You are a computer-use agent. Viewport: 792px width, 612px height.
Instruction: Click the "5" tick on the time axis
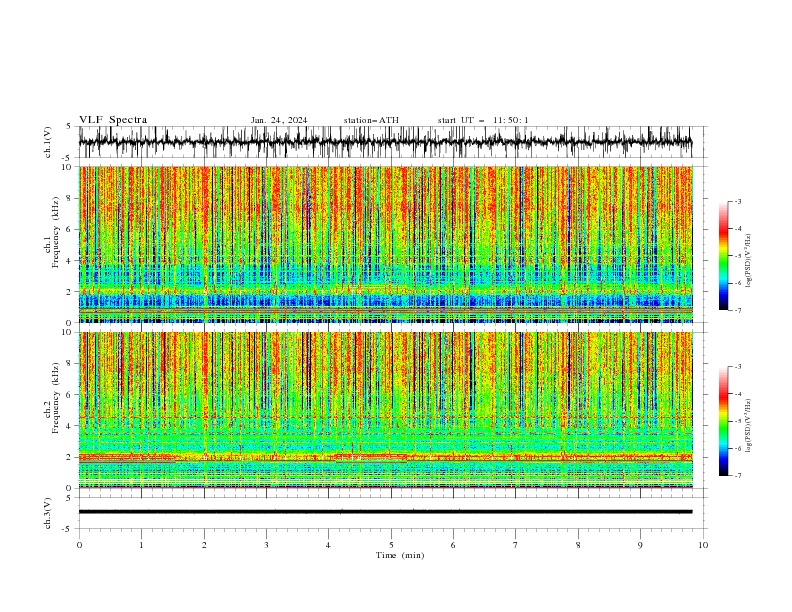pyautogui.click(x=391, y=545)
